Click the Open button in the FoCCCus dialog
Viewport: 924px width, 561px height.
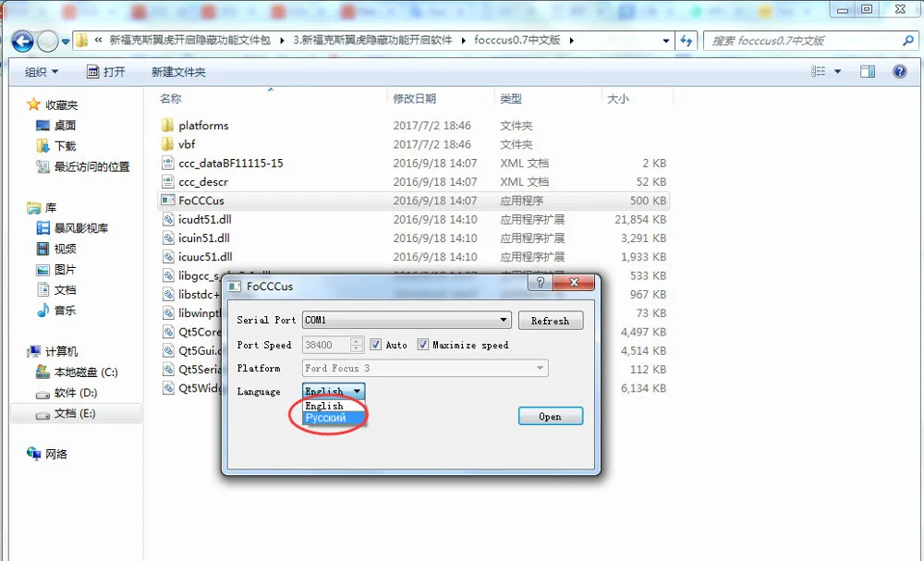551,416
